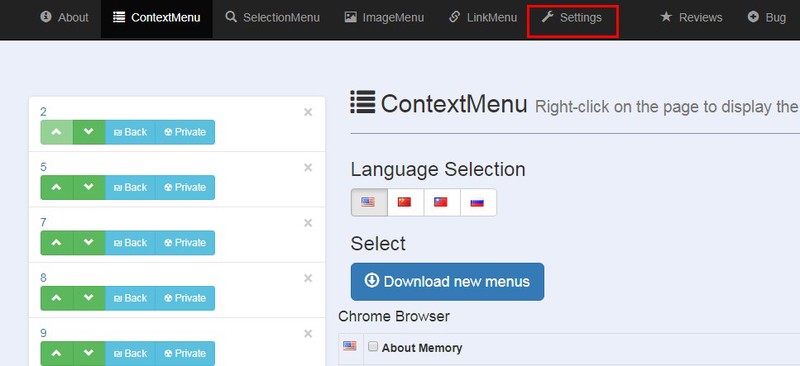Open the Settings tab
800x366 pixels.
pyautogui.click(x=572, y=17)
